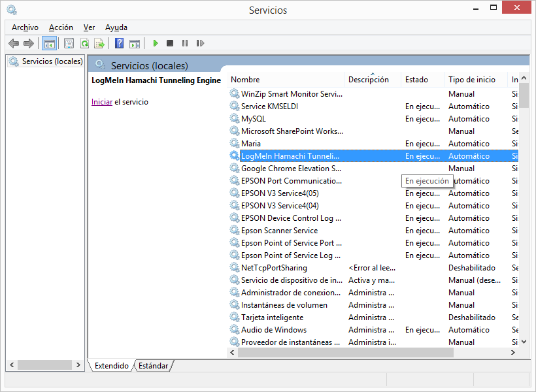This screenshot has width=536, height=392.
Task: Click the Iniciar service link
Action: click(x=101, y=102)
